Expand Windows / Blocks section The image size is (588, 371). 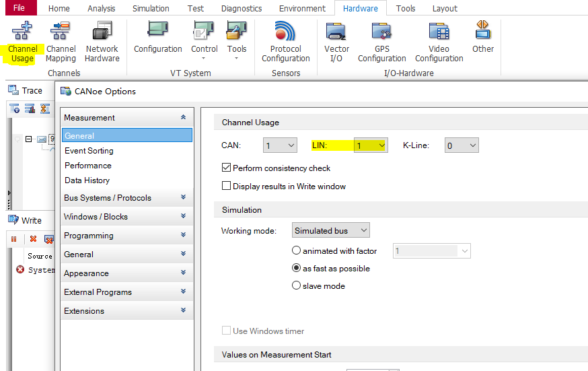click(x=184, y=216)
